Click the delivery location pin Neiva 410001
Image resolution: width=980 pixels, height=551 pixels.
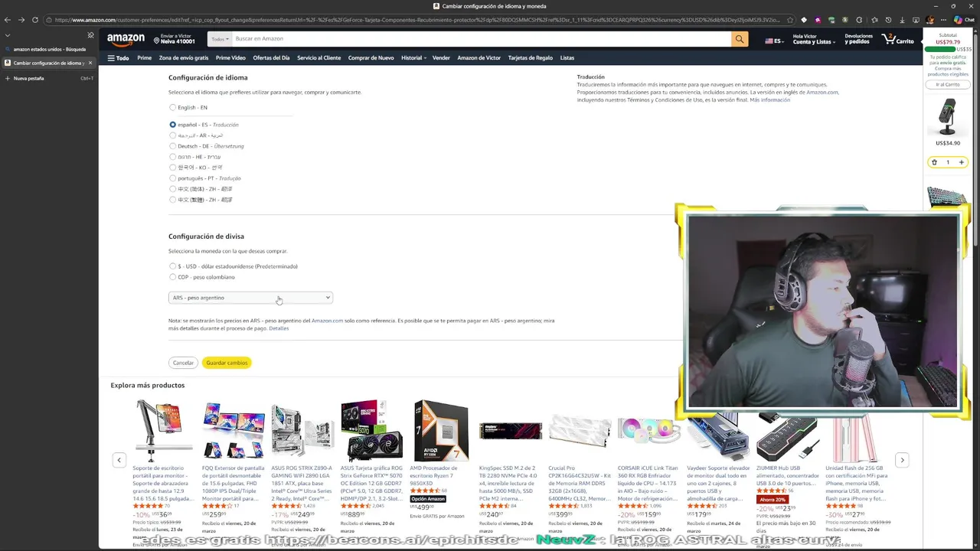(x=175, y=39)
